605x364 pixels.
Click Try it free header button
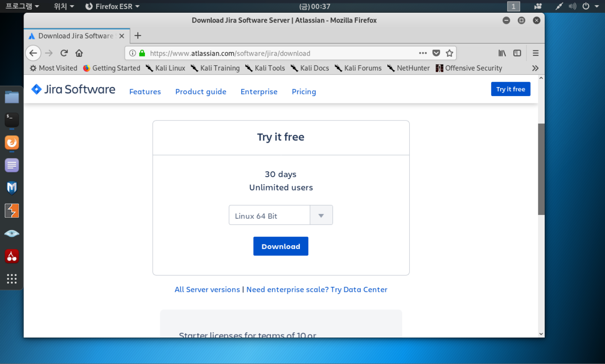511,89
